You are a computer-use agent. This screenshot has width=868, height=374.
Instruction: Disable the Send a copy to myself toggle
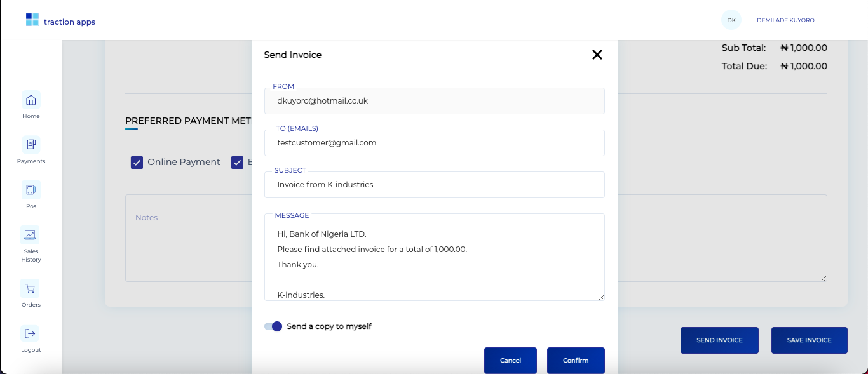pyautogui.click(x=273, y=326)
